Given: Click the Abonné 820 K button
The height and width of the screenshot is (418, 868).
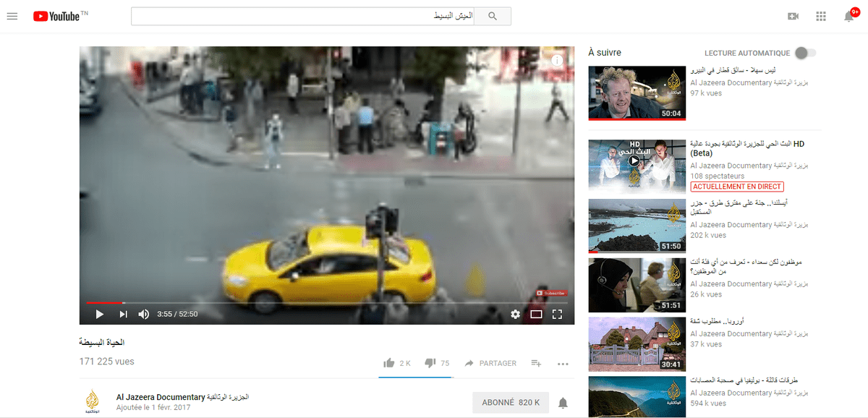Looking at the screenshot, I should tap(510, 402).
